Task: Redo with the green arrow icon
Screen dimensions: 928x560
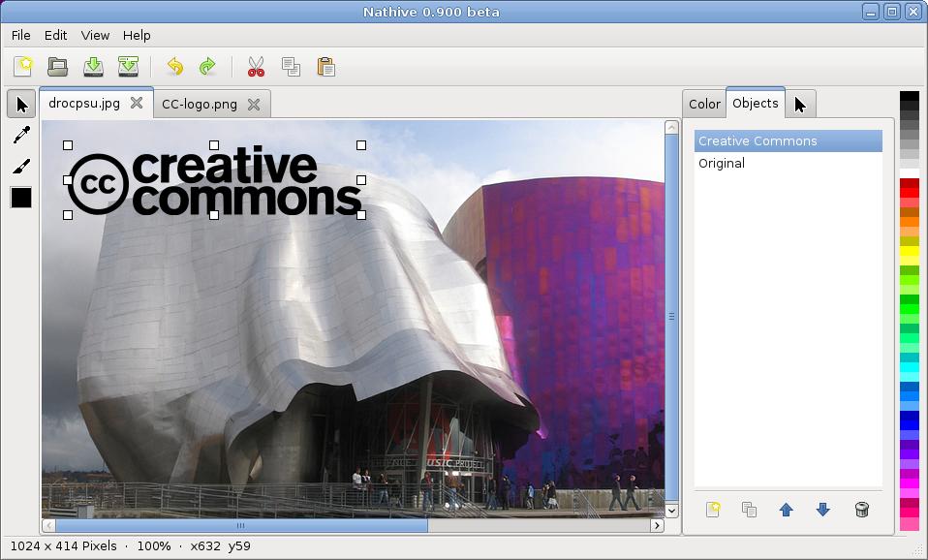Action: pyautogui.click(x=207, y=66)
